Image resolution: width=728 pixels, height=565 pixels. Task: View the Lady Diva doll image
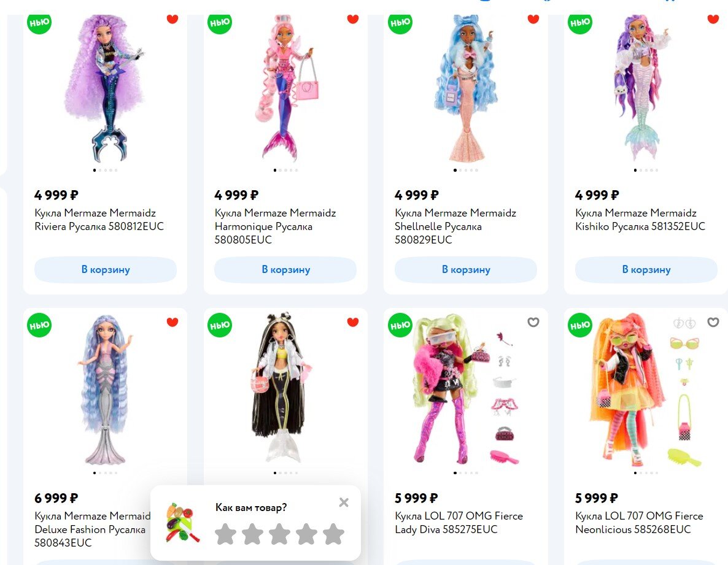[x=466, y=390]
